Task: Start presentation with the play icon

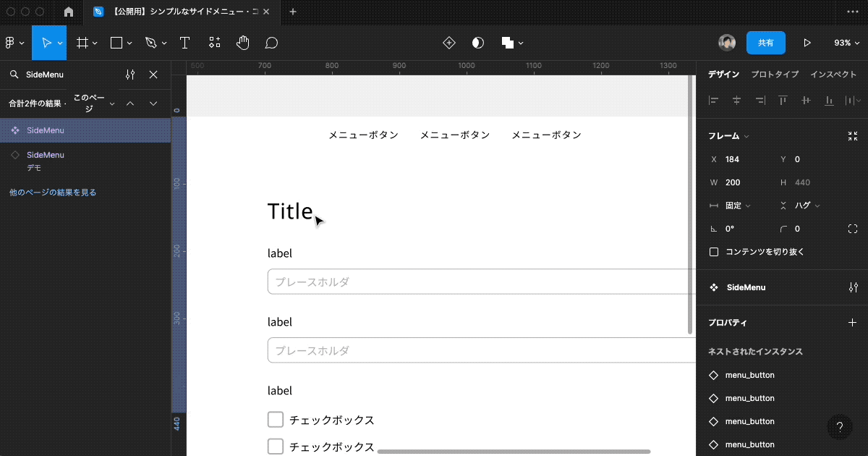Action: [807, 43]
